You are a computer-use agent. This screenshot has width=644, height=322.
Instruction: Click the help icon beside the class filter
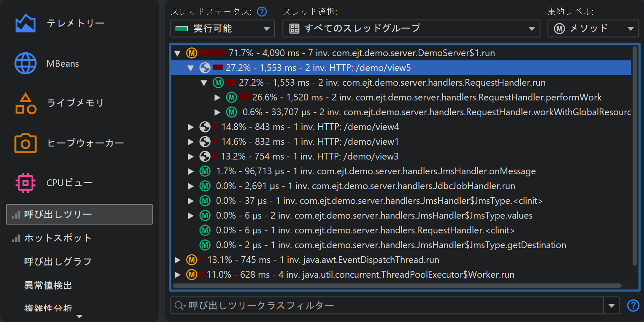pyautogui.click(x=633, y=305)
